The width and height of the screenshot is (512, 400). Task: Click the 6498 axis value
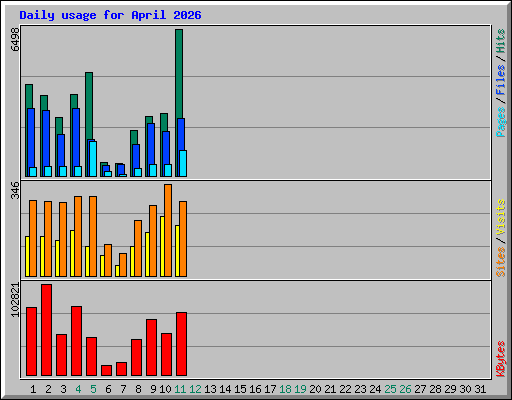click(15, 39)
